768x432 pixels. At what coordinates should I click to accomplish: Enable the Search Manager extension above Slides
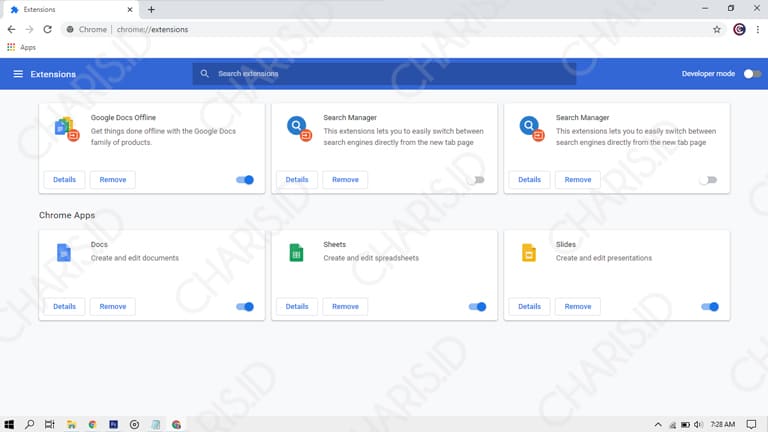[708, 180]
